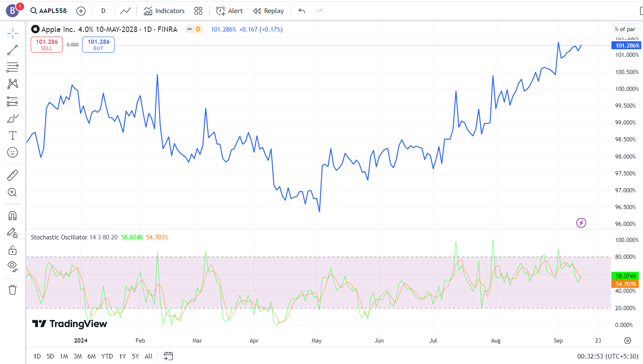
Task: Click the 0.000 spread value
Action: 72,45
